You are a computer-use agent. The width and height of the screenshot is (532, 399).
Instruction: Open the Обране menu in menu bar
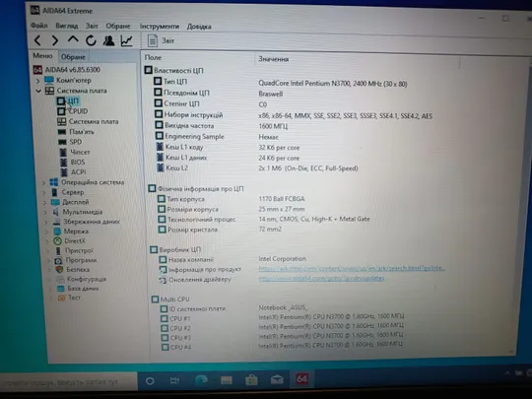pos(118,27)
